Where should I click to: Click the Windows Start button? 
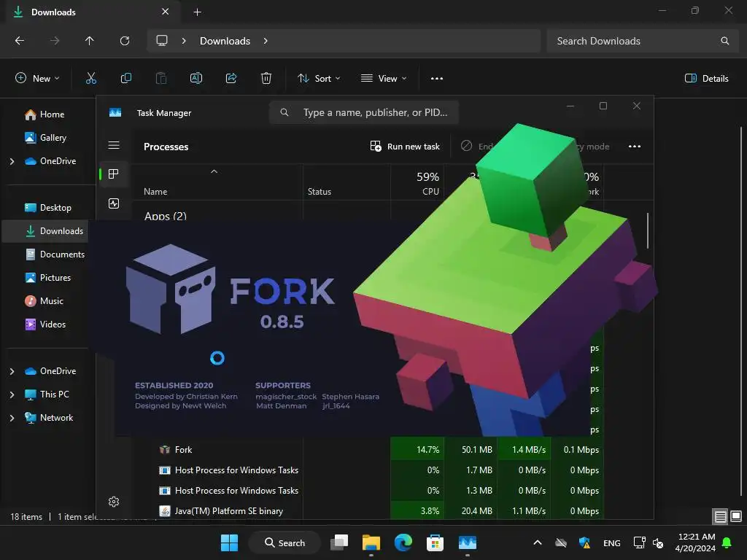pyautogui.click(x=229, y=542)
